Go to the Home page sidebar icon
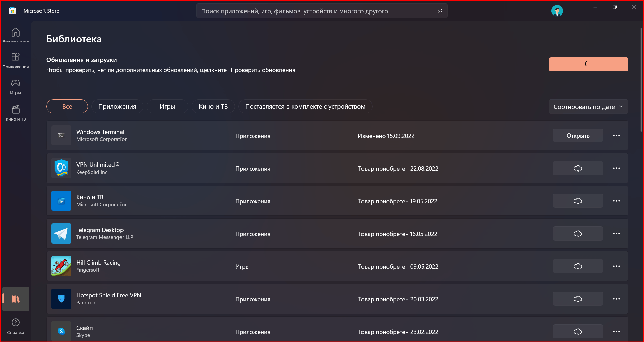Image resolution: width=644 pixels, height=342 pixels. tap(16, 35)
